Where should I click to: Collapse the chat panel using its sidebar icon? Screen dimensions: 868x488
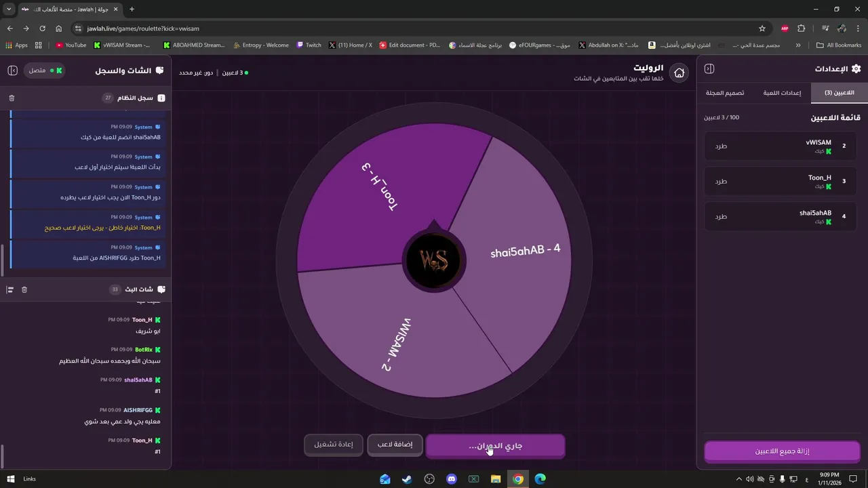(12, 70)
